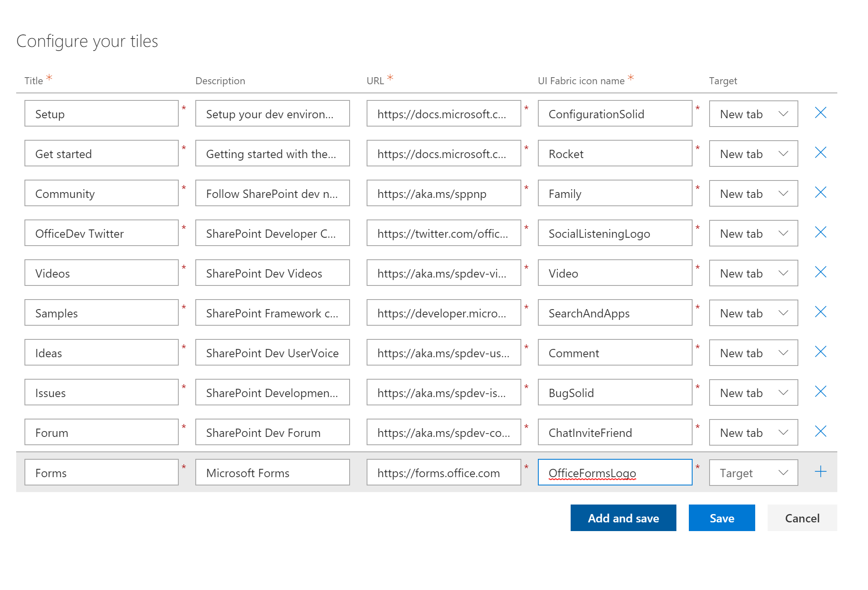Remove the Issues tile

tap(820, 391)
